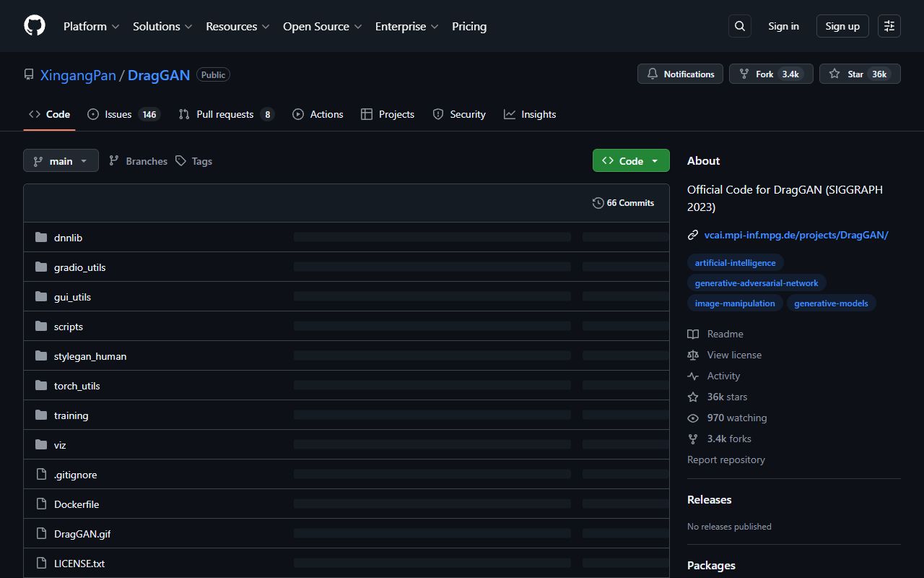Open the LICENSE.txt file

[79, 563]
